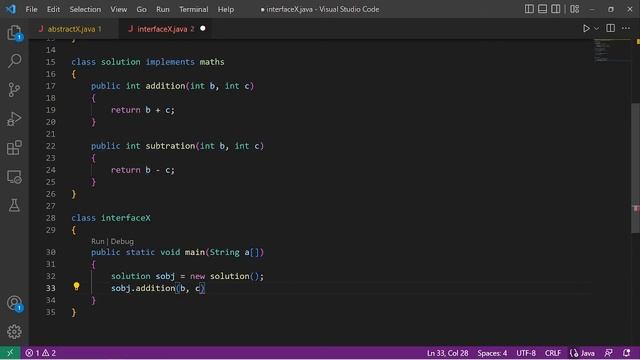Click 'interfaceX' class name on line 28

(x=126, y=218)
